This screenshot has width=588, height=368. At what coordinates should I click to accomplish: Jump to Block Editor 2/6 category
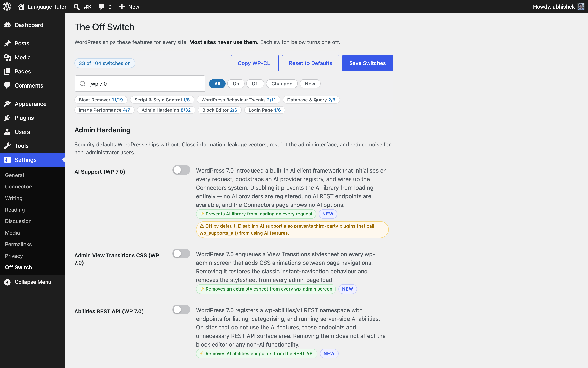coord(220,110)
